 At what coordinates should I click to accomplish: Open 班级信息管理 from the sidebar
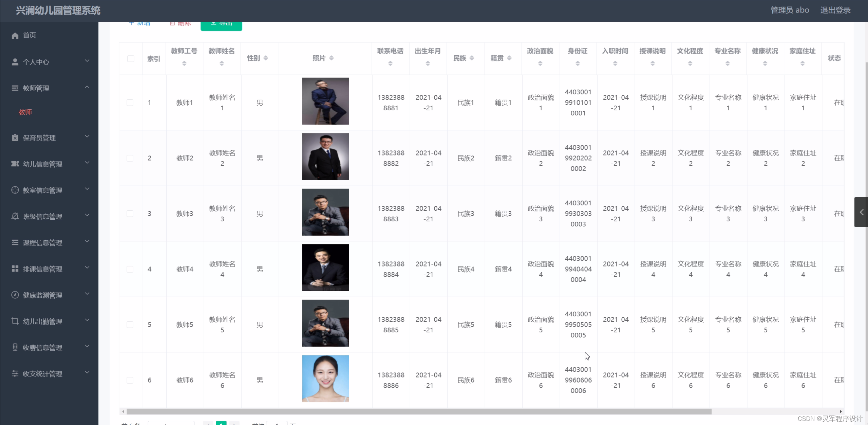point(42,216)
